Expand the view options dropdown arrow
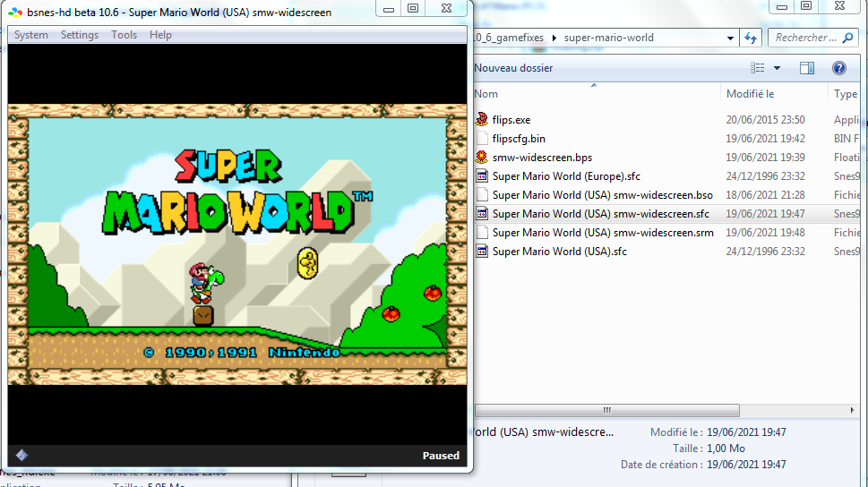Screen dimensions: 868x487 [777, 68]
